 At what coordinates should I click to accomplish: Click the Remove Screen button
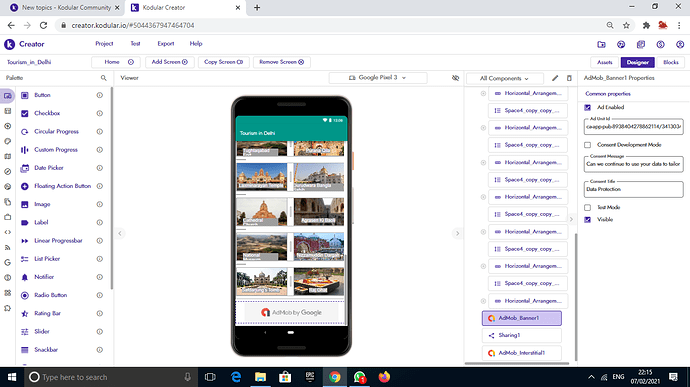(x=282, y=62)
